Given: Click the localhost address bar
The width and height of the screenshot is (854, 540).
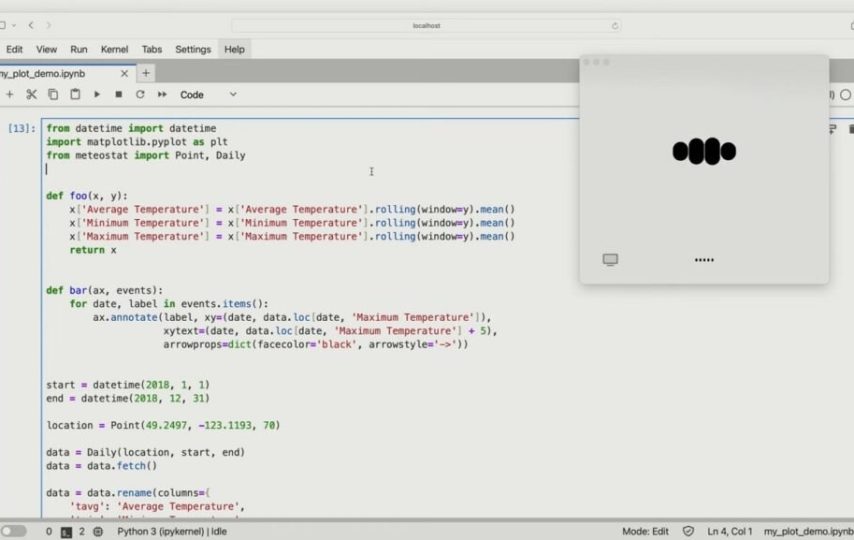Looking at the screenshot, I should [x=426, y=25].
